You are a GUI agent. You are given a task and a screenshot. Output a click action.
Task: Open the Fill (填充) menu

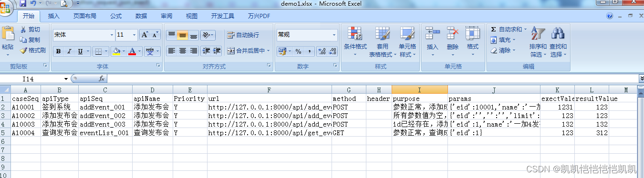click(503, 40)
